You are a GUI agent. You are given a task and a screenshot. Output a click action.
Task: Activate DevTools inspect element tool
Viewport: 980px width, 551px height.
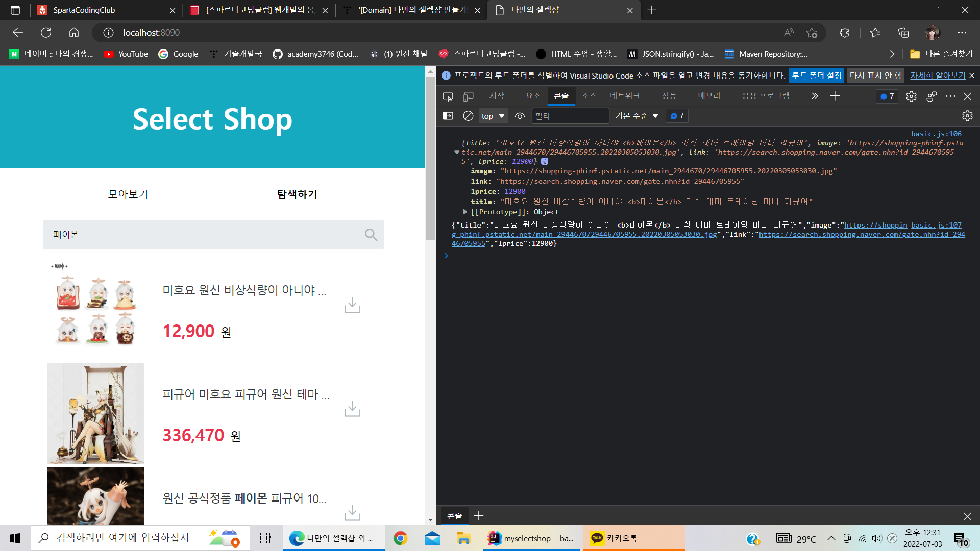click(x=448, y=96)
